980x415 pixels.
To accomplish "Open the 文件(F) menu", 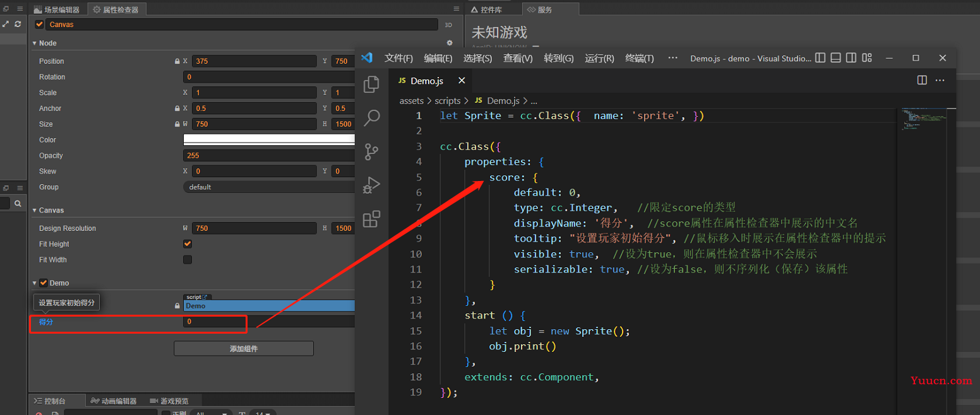I will coord(398,58).
